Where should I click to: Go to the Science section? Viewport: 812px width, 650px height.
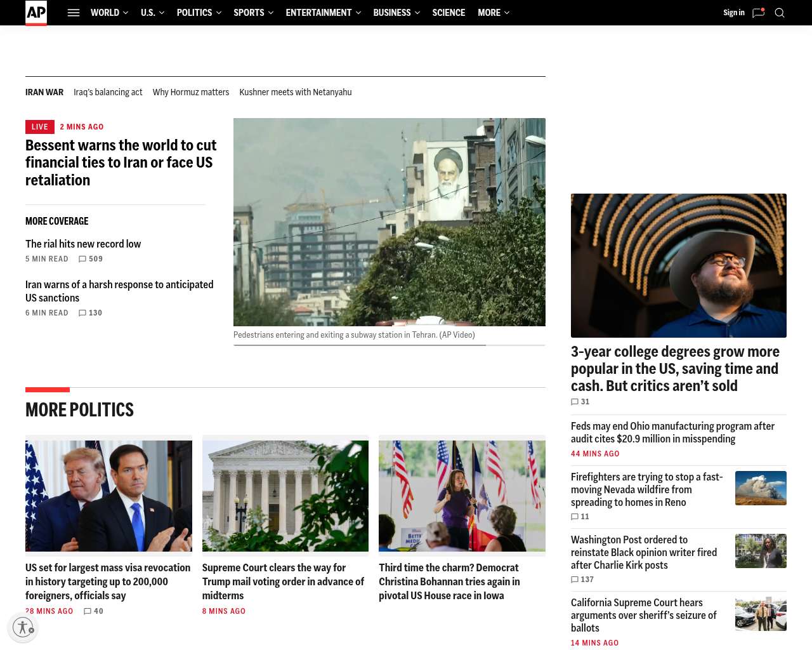[x=449, y=13]
